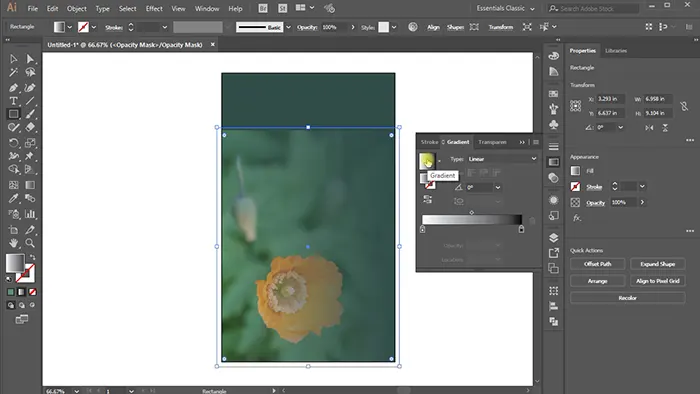Select the Column Graph tool
Image resolution: width=700 pixels, height=394 pixels.
pos(30,214)
